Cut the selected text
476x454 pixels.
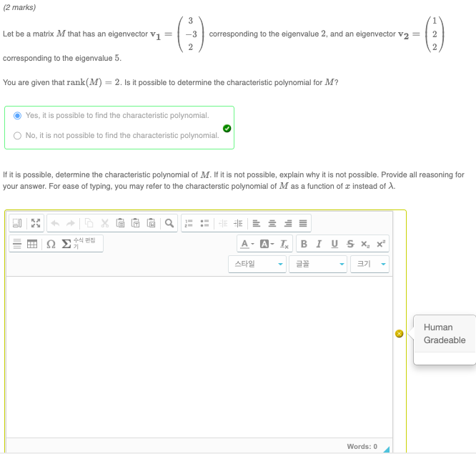coord(105,223)
